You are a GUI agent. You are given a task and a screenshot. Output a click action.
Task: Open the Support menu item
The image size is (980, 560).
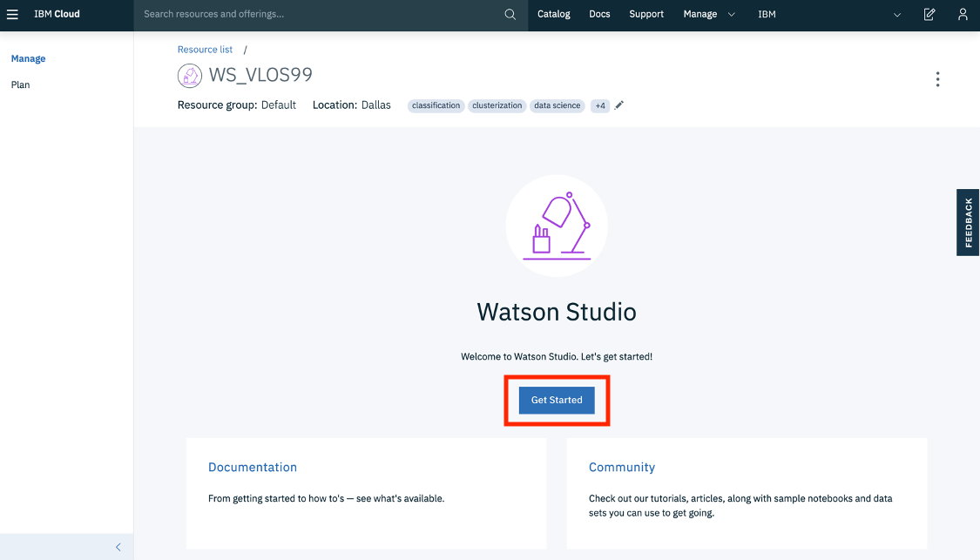pyautogui.click(x=646, y=14)
